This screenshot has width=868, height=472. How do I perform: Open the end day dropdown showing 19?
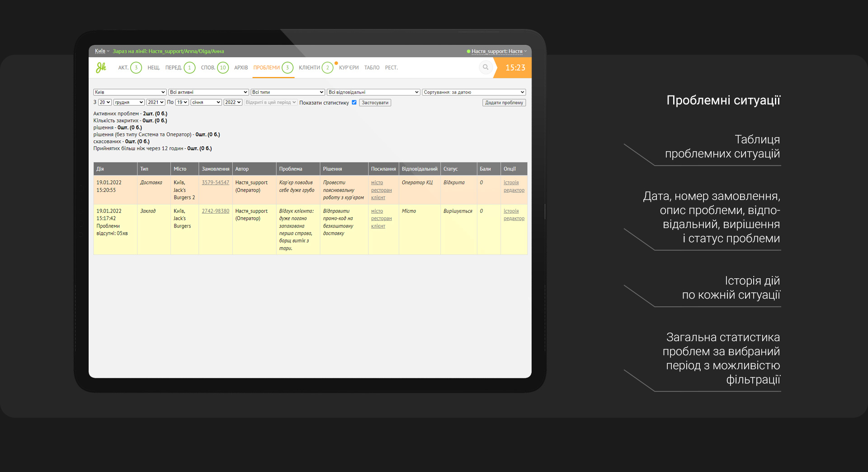[x=182, y=102]
